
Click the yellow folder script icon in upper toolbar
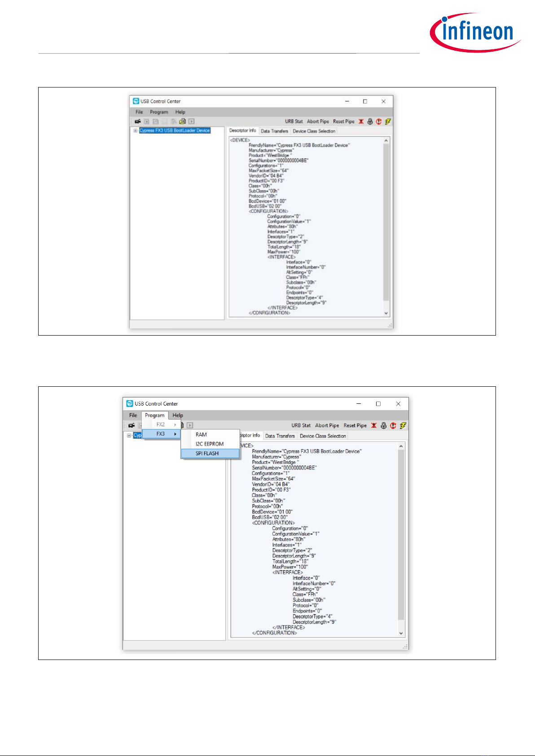[182, 122]
